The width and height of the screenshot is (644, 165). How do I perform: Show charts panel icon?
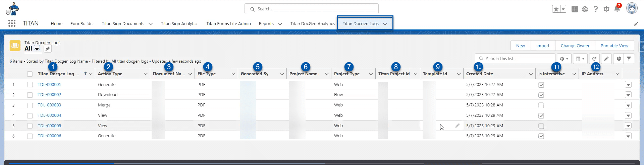[619, 59]
